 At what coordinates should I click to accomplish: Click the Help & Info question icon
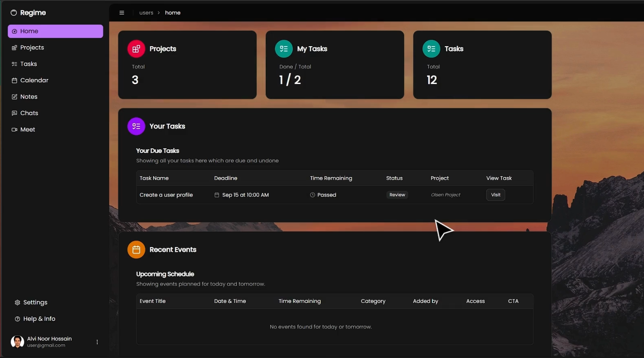pos(17,319)
